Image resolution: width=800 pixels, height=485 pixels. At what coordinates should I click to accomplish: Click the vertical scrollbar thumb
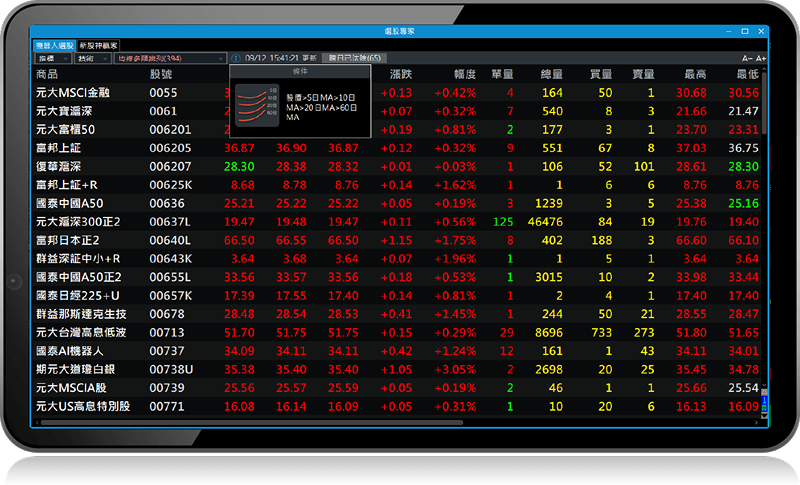(764, 104)
